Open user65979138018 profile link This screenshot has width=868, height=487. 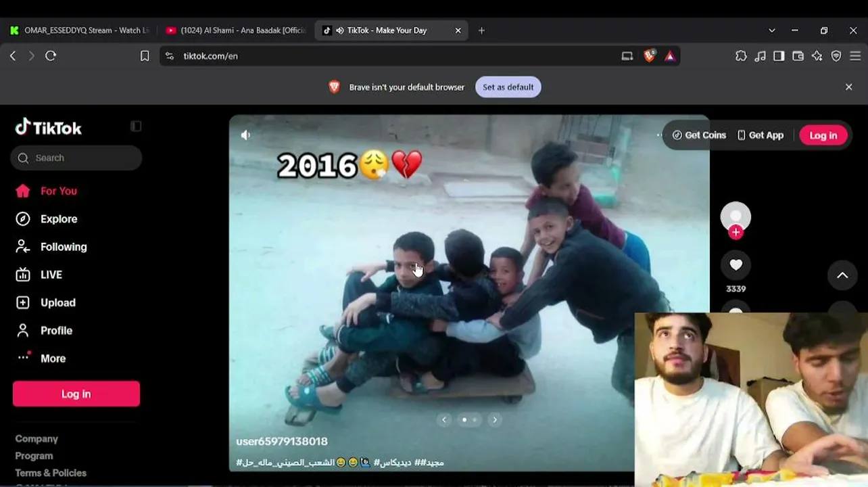(282, 442)
